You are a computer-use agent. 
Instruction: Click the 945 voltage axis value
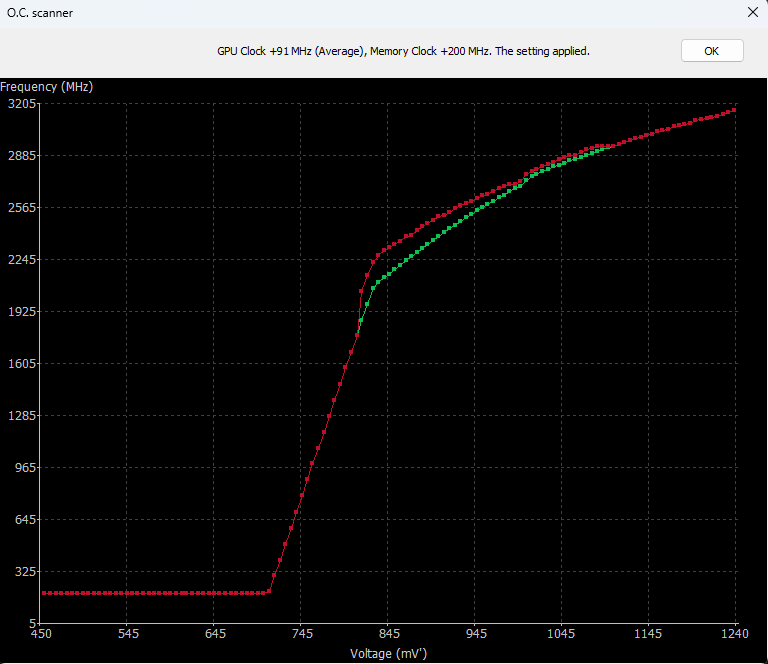pos(476,633)
